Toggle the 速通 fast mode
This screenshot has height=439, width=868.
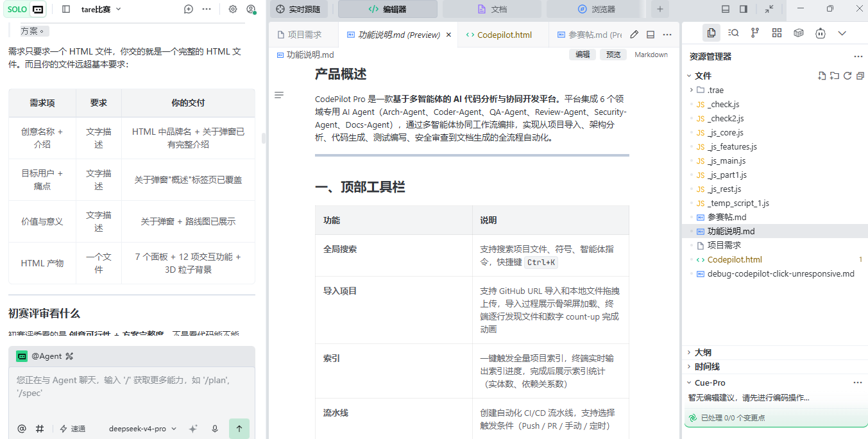coord(72,429)
